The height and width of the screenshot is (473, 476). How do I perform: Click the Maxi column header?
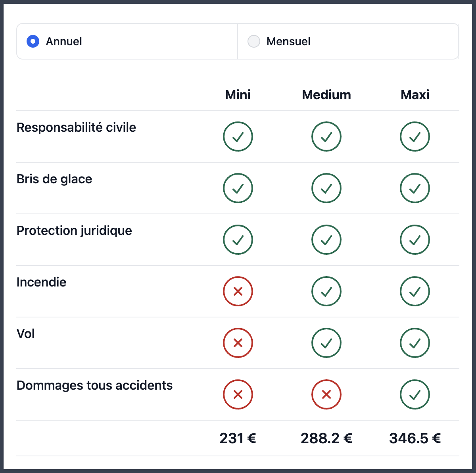coord(415,95)
